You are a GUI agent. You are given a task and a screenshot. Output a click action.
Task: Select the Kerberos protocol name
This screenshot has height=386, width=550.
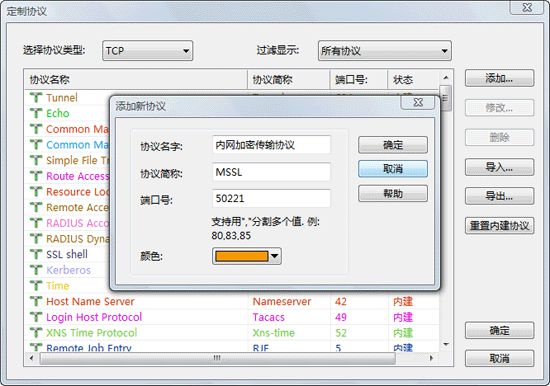point(68,270)
